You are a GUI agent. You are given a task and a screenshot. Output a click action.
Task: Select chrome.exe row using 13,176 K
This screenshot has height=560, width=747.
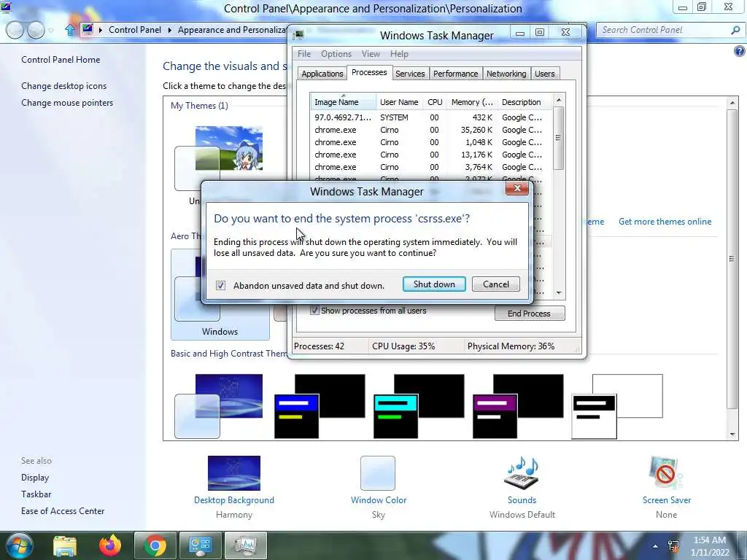432,155
